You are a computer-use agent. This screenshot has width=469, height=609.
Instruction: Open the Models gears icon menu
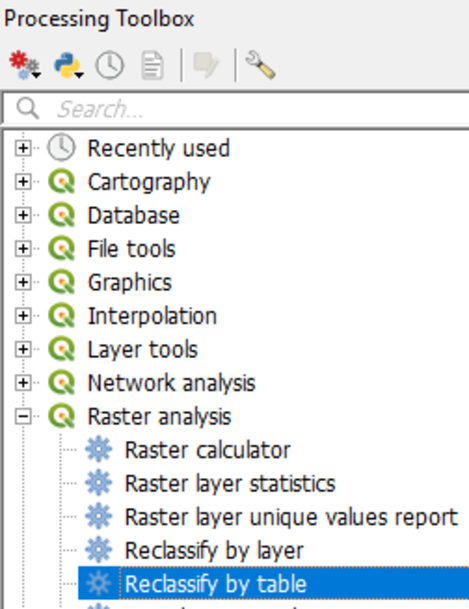click(25, 65)
